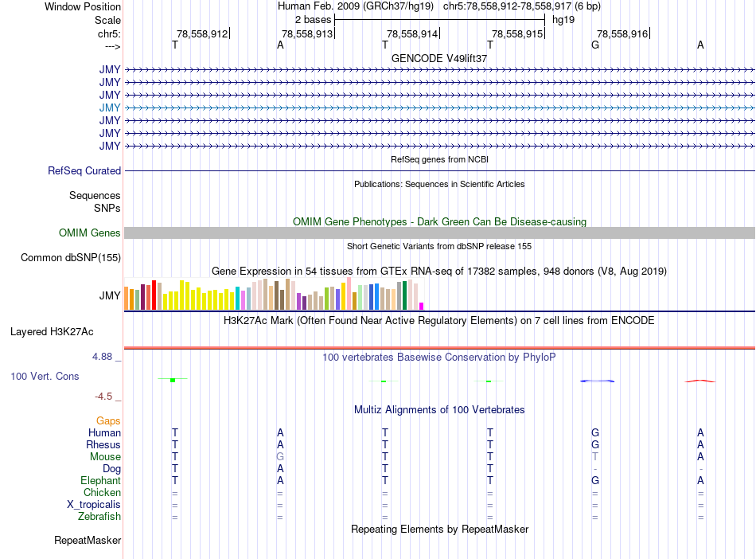Open the OMIM Genes track label
The image size is (756, 559).
point(90,233)
